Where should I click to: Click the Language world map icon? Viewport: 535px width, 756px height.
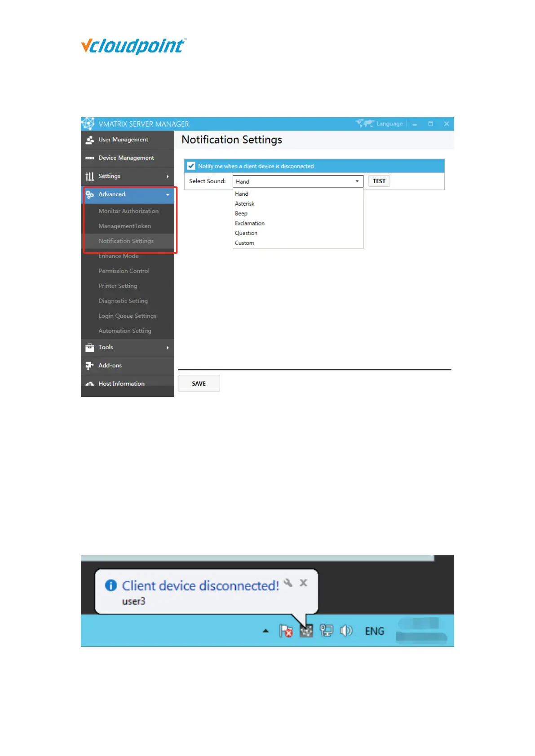coord(365,123)
